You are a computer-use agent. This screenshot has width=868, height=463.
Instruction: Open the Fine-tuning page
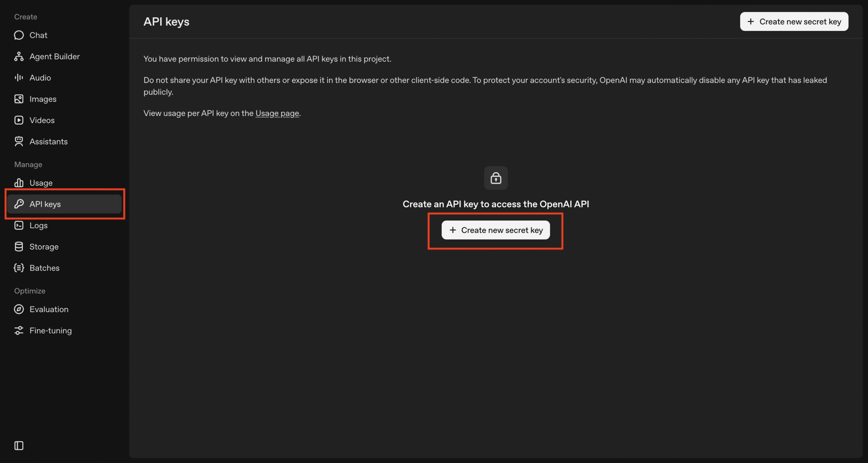pyautogui.click(x=51, y=331)
